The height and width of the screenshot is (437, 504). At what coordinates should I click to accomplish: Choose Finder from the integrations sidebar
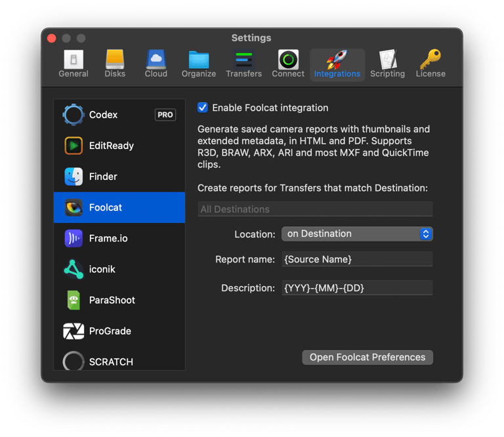pyautogui.click(x=103, y=177)
